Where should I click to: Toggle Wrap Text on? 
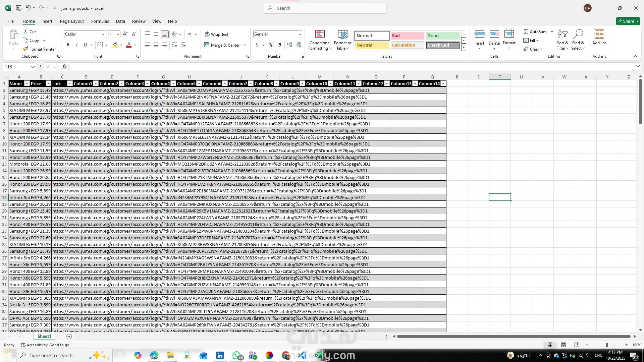217,34
